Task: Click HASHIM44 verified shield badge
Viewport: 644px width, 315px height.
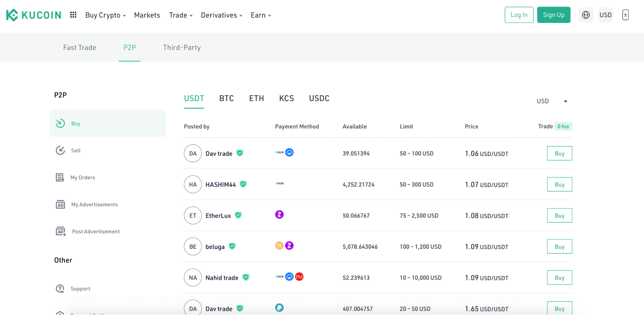Action: coord(243,184)
